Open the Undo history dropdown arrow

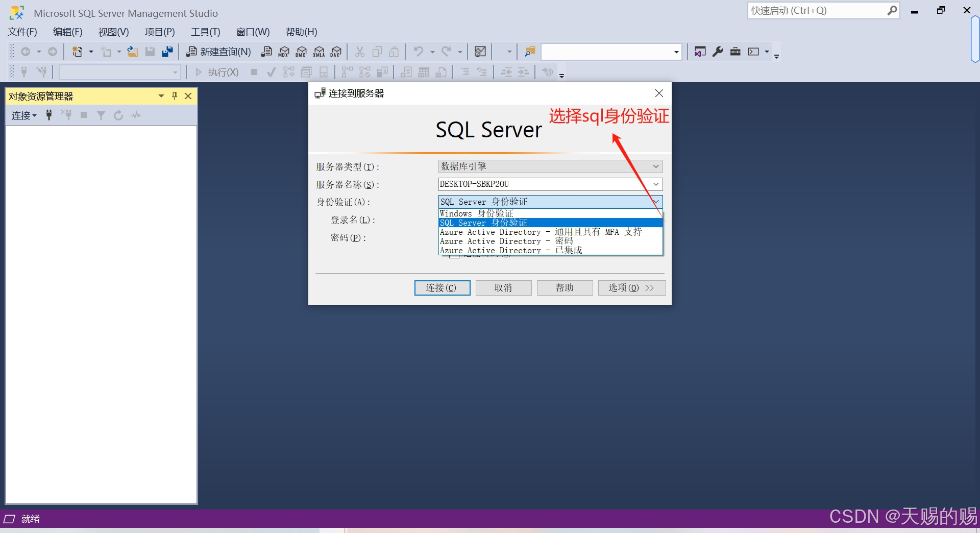click(432, 52)
